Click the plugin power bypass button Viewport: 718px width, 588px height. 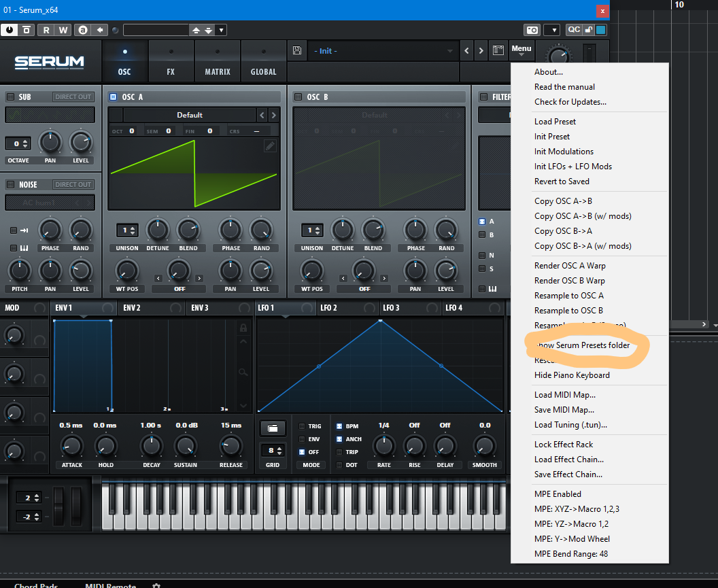pyautogui.click(x=9, y=30)
